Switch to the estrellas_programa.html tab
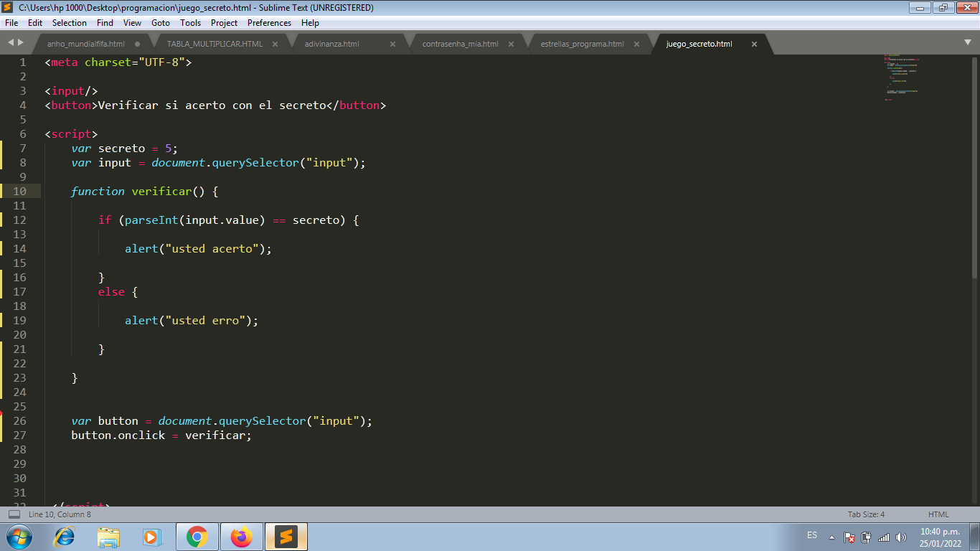980x551 pixels. [582, 44]
